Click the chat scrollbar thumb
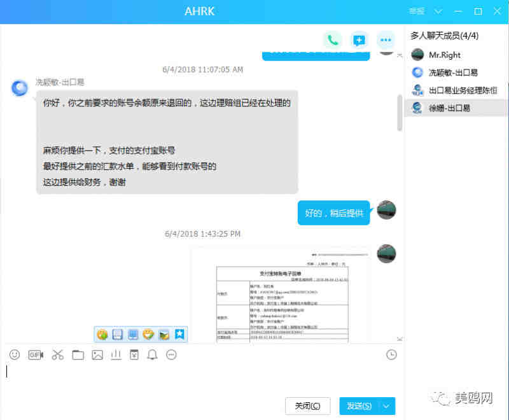The width and height of the screenshot is (509, 420). pyautogui.click(x=400, y=113)
